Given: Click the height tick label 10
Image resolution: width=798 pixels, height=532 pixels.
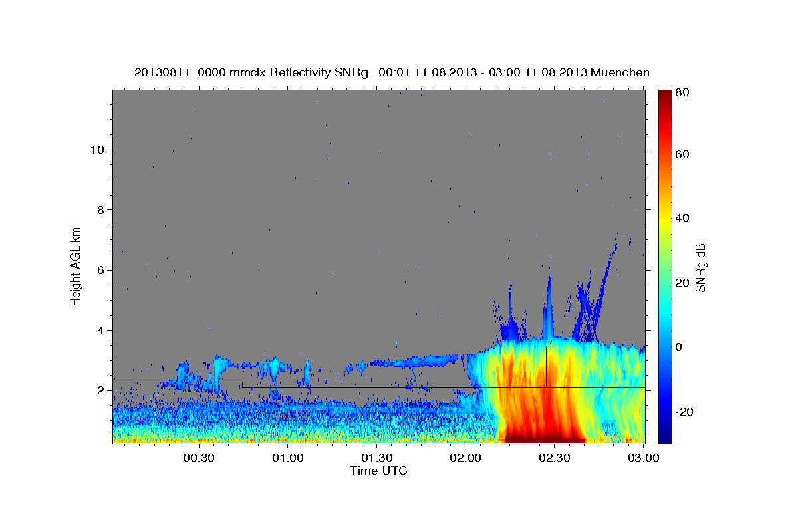Looking at the screenshot, I should click(x=96, y=150).
